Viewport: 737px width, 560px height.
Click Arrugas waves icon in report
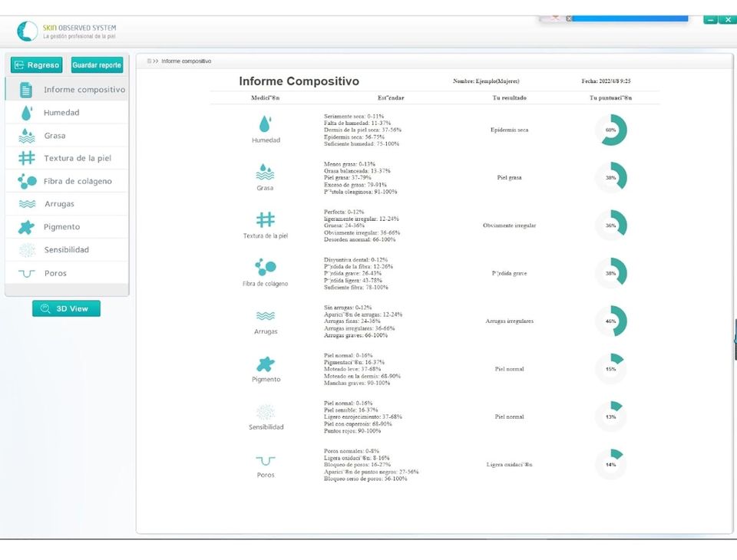coord(266,316)
